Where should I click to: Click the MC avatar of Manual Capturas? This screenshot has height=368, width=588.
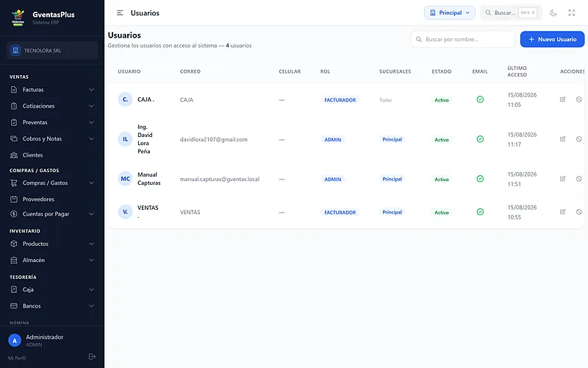tap(125, 179)
